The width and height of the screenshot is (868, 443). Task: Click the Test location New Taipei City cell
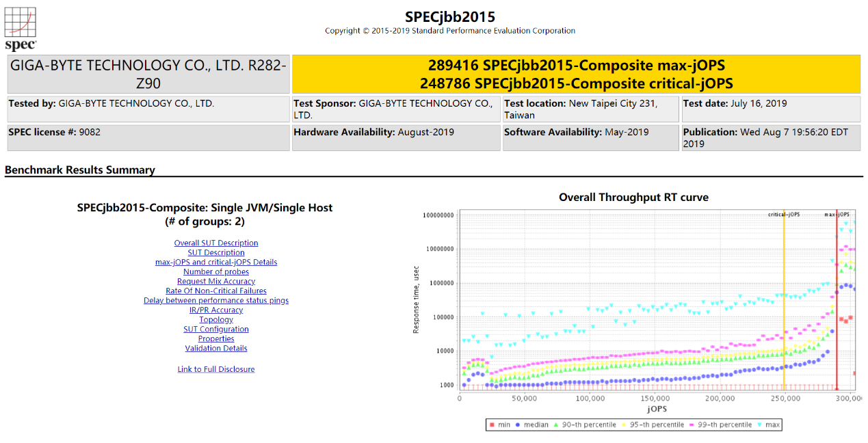point(591,109)
